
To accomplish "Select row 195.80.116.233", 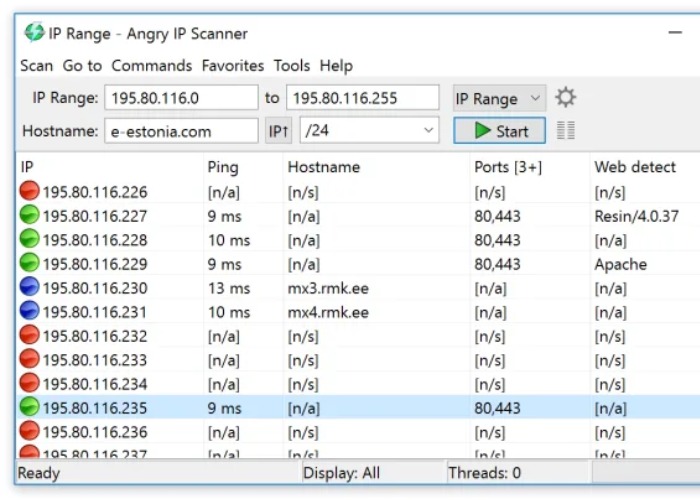I will [357, 361].
